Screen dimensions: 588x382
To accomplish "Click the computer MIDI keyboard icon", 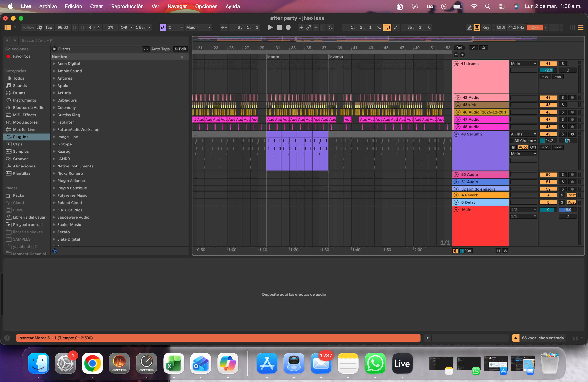I will coord(477,27).
